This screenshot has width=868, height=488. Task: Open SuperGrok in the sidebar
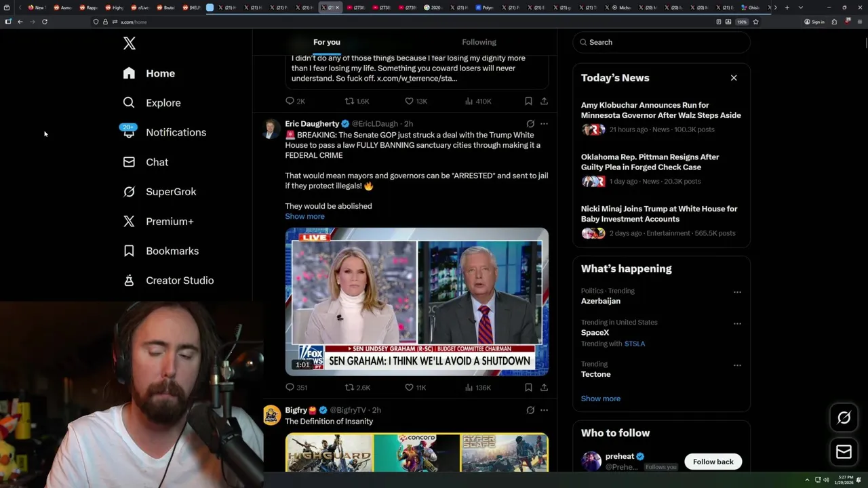point(159,192)
